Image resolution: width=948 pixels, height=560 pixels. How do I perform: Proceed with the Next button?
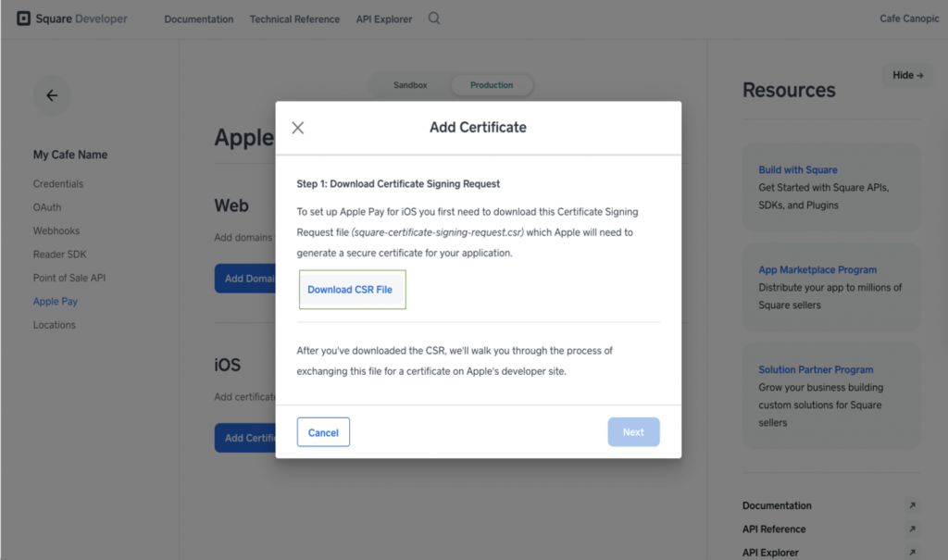(x=633, y=432)
